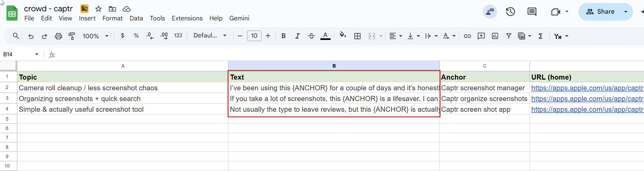Expand vertical align options
The image size is (644, 171).
click(418, 36)
